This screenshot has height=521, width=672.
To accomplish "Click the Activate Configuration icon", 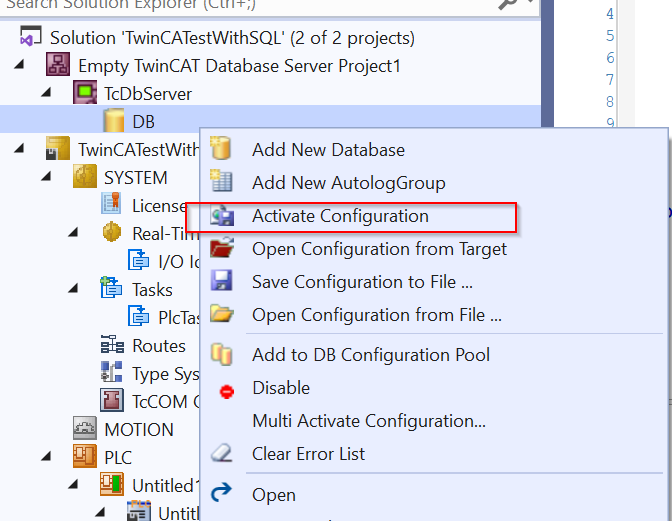I will click(x=222, y=215).
